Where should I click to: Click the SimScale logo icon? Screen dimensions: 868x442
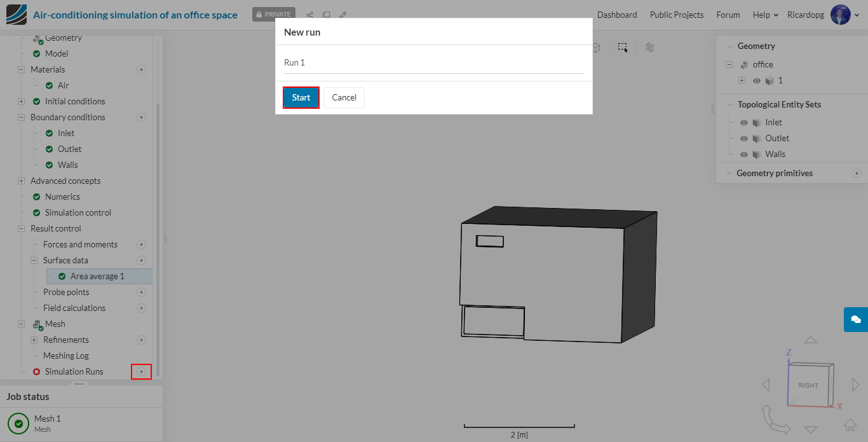[17, 15]
